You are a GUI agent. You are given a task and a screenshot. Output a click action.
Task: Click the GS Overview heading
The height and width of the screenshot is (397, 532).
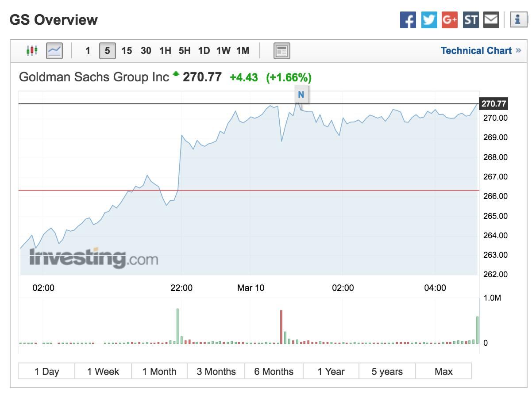[54, 20]
